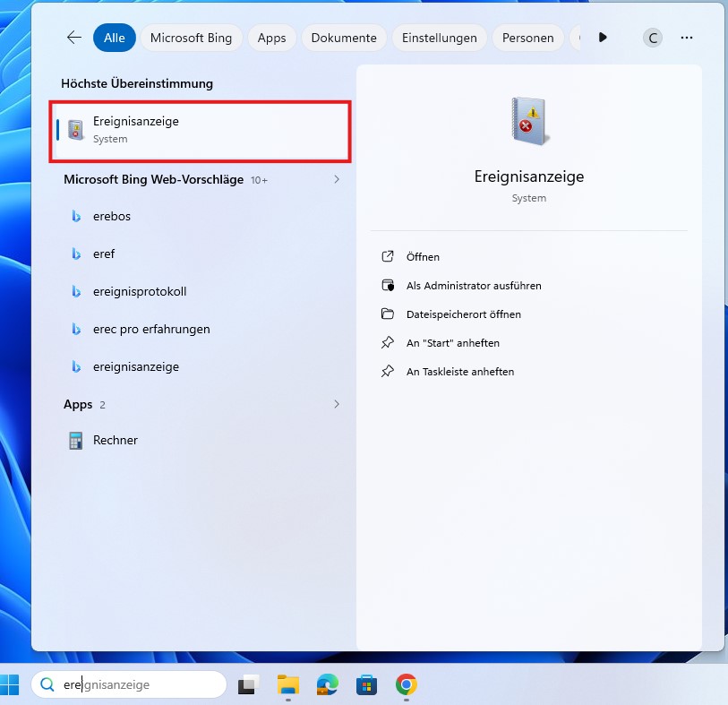Open the three-dot options menu
728x705 pixels.
tap(687, 38)
